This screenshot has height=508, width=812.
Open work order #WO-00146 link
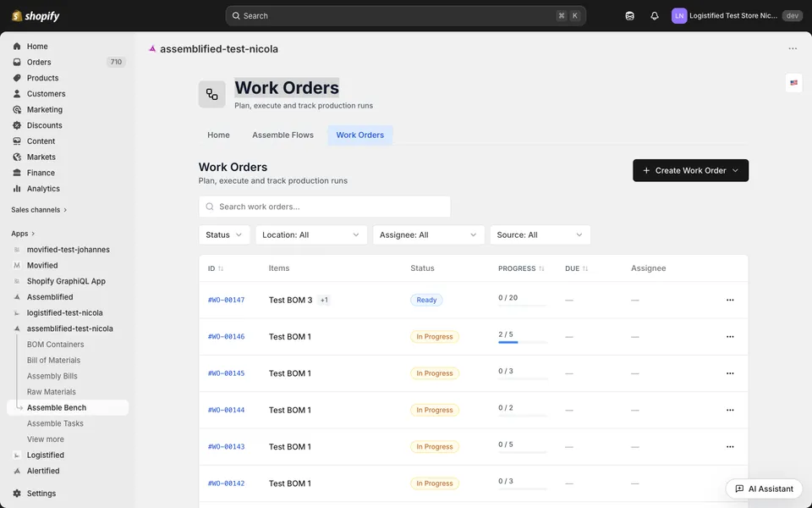coord(227,337)
